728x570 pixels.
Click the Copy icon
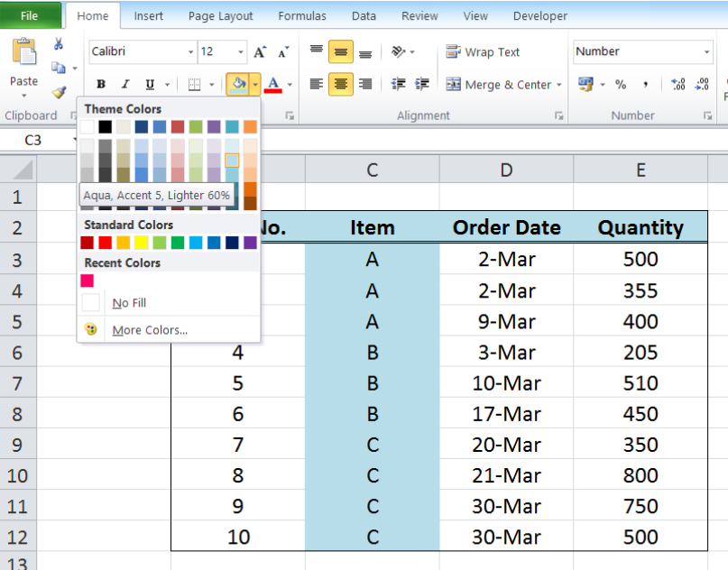tap(58, 68)
